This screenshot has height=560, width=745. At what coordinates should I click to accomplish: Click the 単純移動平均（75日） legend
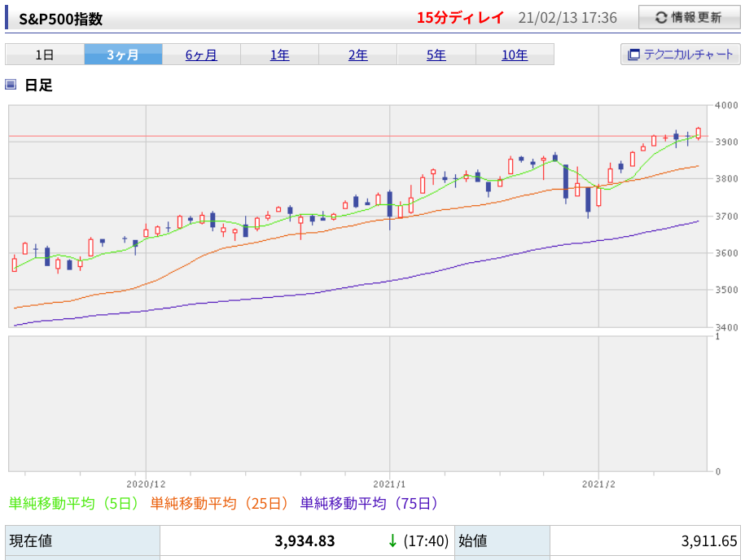[369, 503]
